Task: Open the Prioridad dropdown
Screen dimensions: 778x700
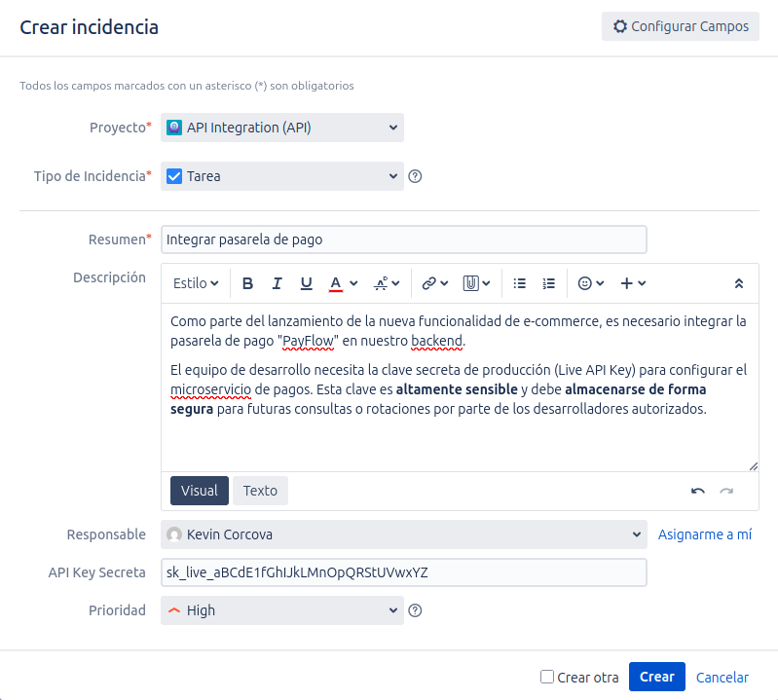Action: click(281, 610)
